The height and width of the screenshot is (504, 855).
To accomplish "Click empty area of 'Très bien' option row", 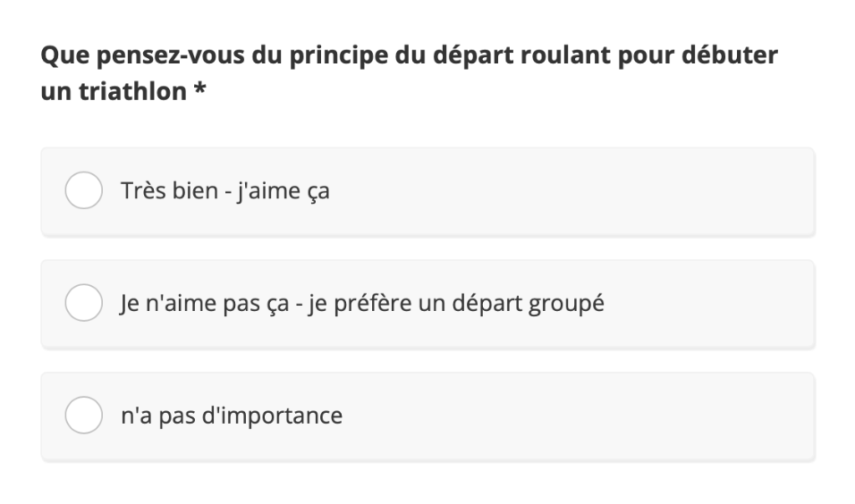I will [x=572, y=191].
